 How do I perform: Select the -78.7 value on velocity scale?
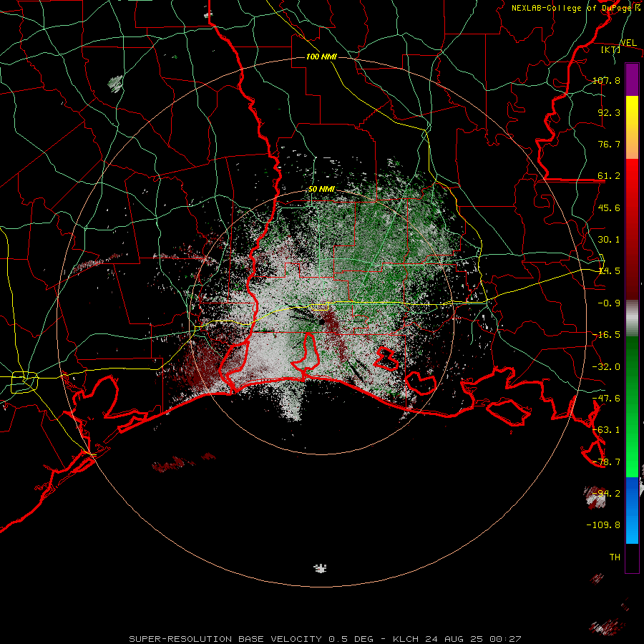point(607,462)
